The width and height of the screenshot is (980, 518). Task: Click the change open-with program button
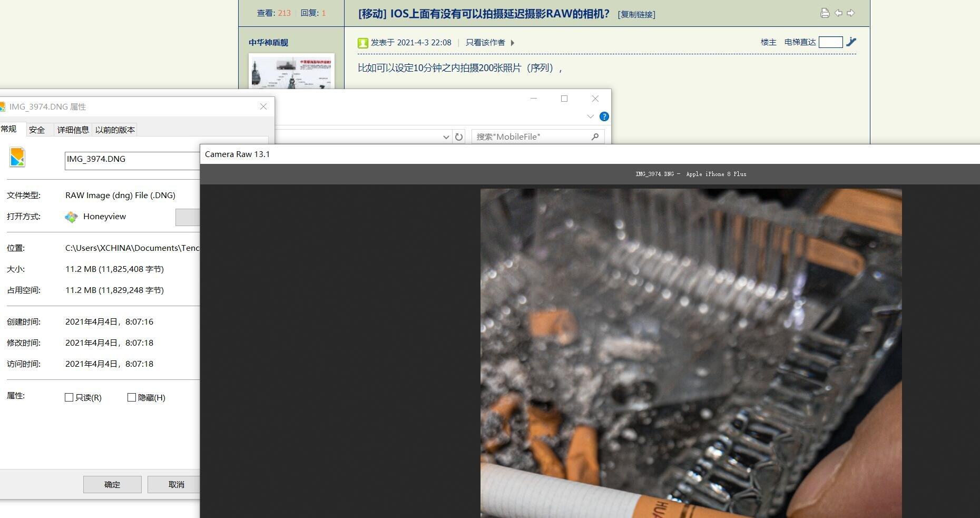188,217
